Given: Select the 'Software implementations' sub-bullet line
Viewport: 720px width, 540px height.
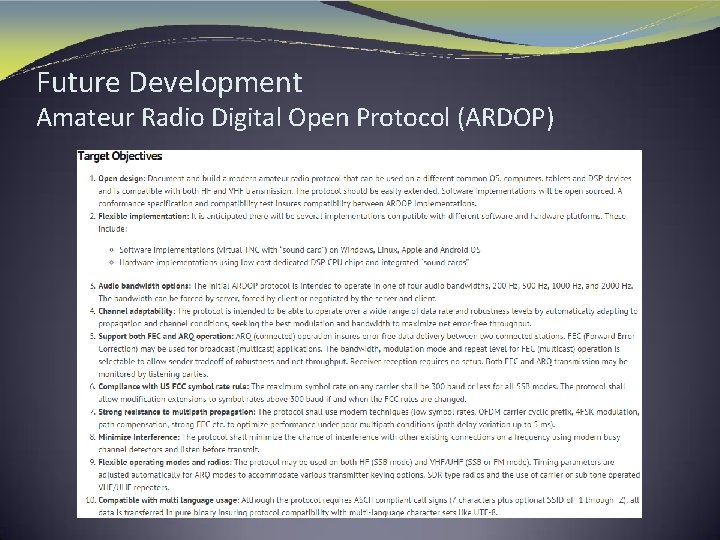Looking at the screenshot, I should 299,250.
